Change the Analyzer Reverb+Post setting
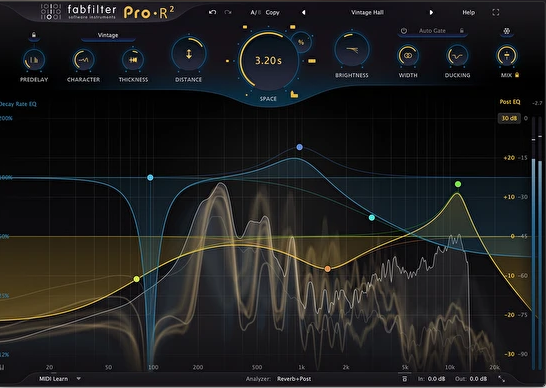The width and height of the screenshot is (546, 388). [x=294, y=379]
